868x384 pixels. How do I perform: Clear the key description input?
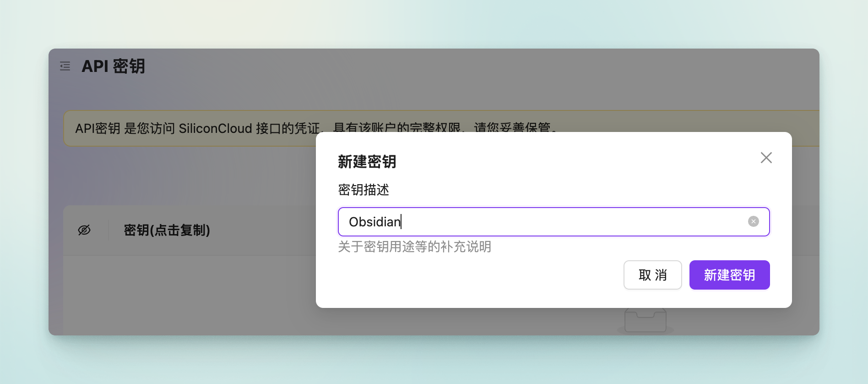tap(753, 222)
